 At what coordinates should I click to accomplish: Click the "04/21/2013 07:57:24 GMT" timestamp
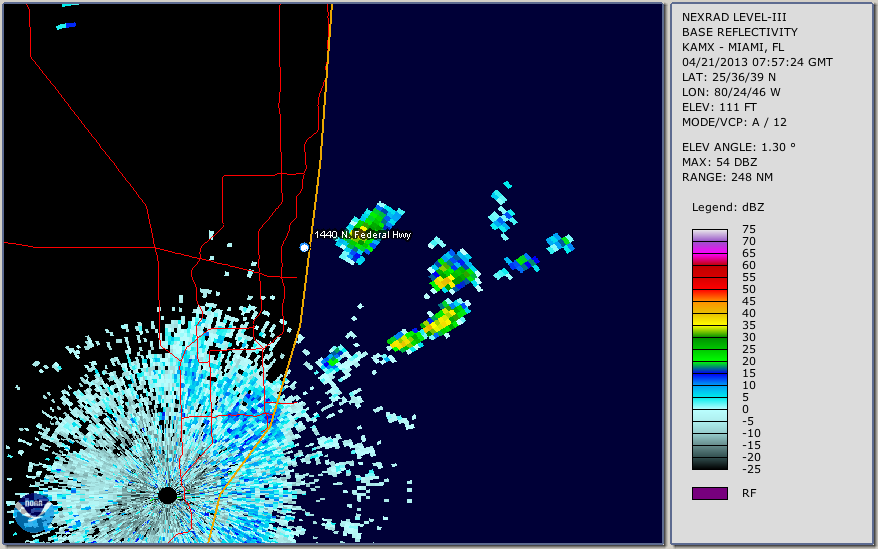tap(757, 62)
